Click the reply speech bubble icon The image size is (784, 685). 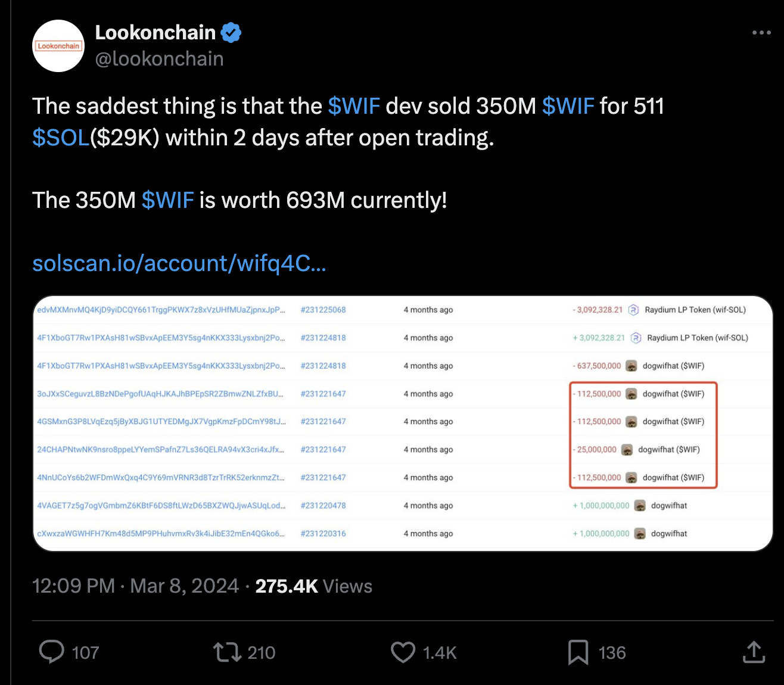click(52, 652)
